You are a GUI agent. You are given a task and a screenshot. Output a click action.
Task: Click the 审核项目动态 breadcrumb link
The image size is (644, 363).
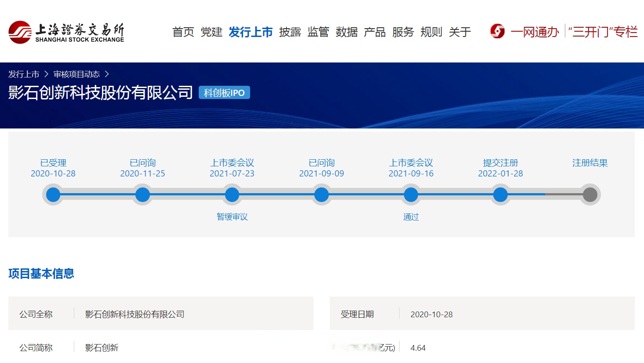[x=76, y=74]
